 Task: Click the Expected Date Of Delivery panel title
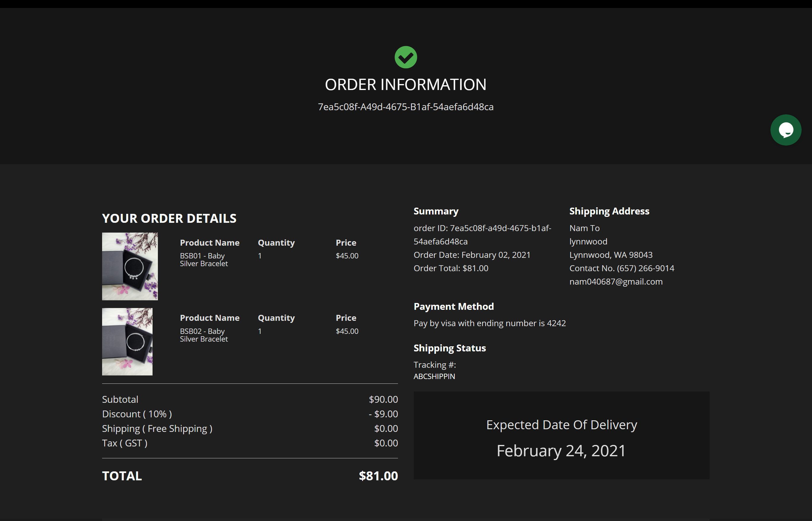(561, 424)
